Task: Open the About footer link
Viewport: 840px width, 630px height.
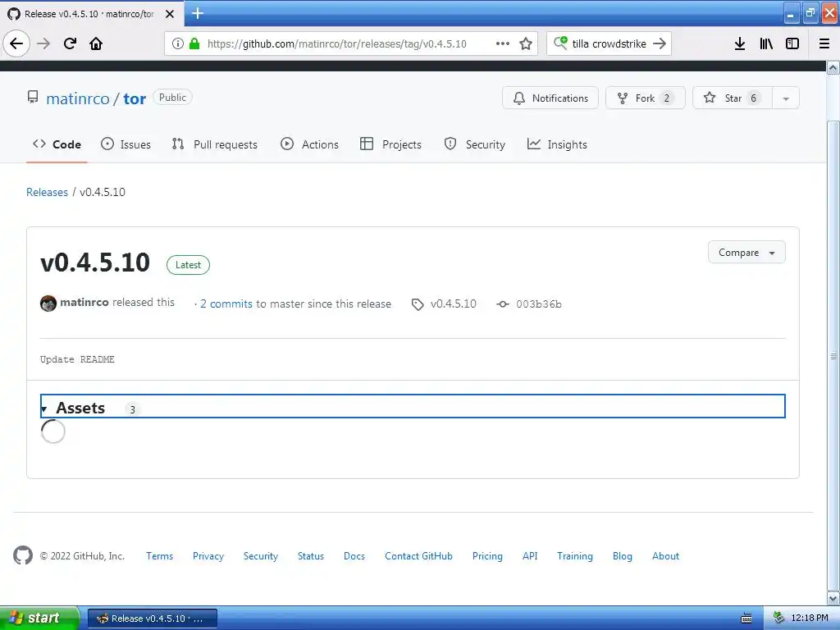Action: pyautogui.click(x=665, y=556)
